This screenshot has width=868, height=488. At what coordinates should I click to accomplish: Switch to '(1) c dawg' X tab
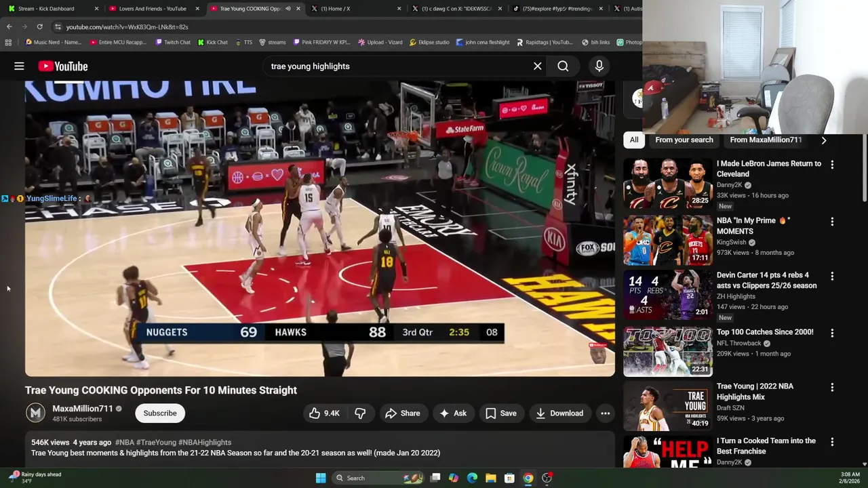coord(456,9)
